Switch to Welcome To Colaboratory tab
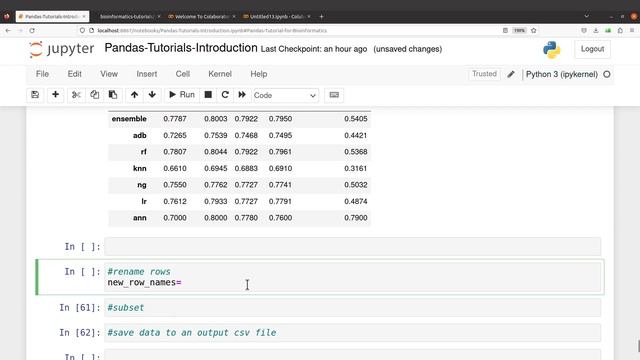Image resolution: width=640 pixels, height=360 pixels. click(x=202, y=16)
